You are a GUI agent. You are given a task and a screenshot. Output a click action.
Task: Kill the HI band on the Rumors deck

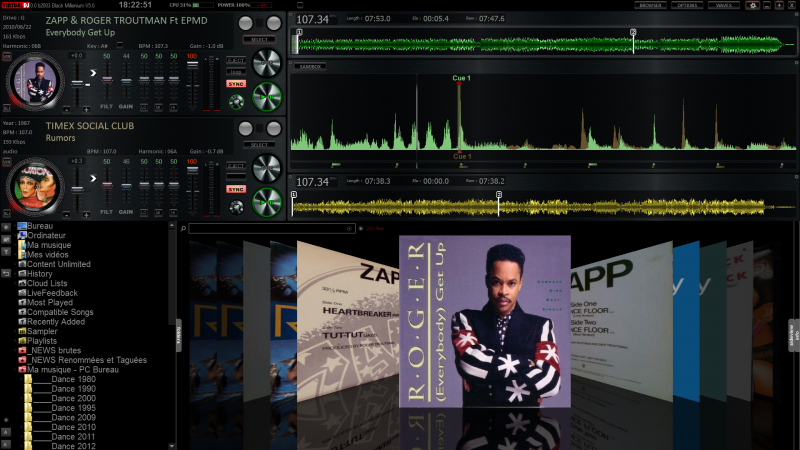click(174, 212)
